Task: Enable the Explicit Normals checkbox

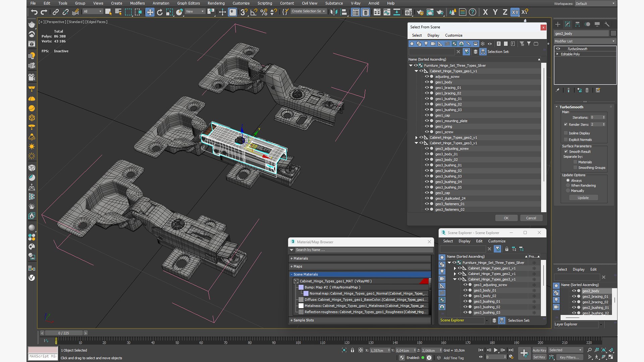Action: click(x=566, y=139)
